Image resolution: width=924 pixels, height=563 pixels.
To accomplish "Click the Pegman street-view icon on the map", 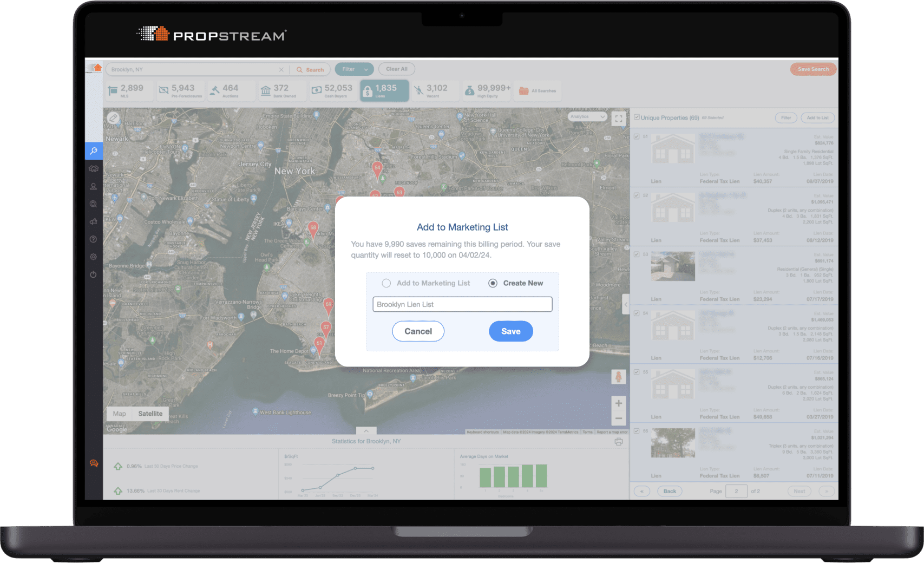I will tap(618, 377).
